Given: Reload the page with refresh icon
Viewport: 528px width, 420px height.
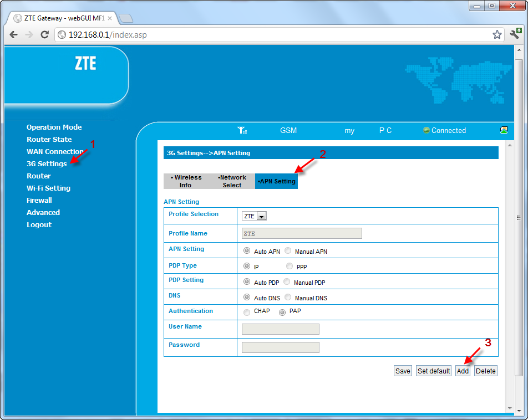Looking at the screenshot, I should click(x=44, y=35).
